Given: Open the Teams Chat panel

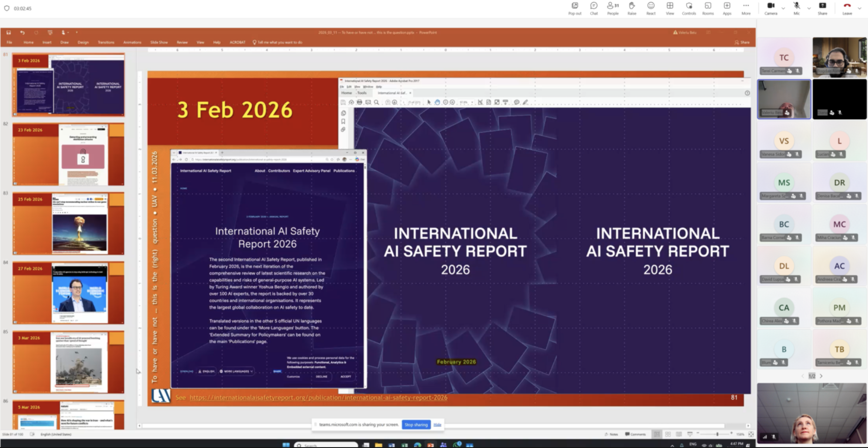Looking at the screenshot, I should tap(594, 8).
